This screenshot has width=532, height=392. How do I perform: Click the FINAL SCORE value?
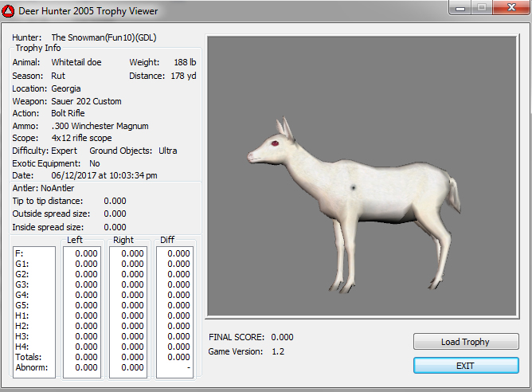click(x=282, y=337)
